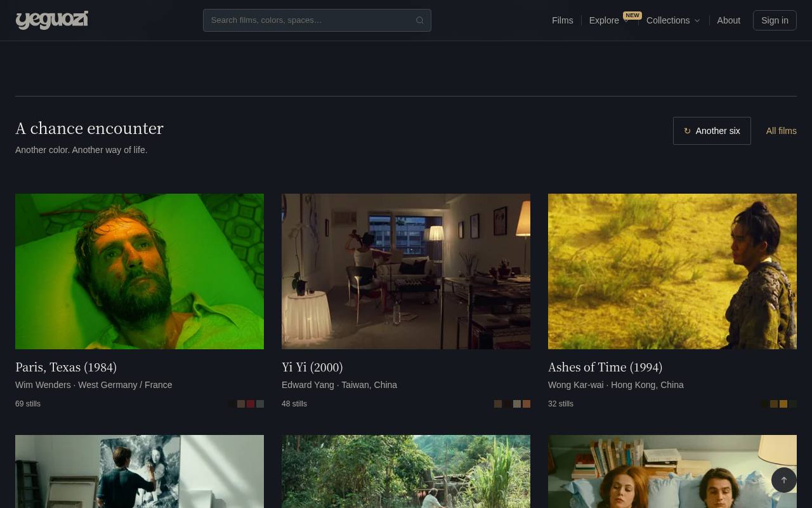The height and width of the screenshot is (508, 812).
Task: Open the green jungle still thumbnail
Action: (406, 471)
